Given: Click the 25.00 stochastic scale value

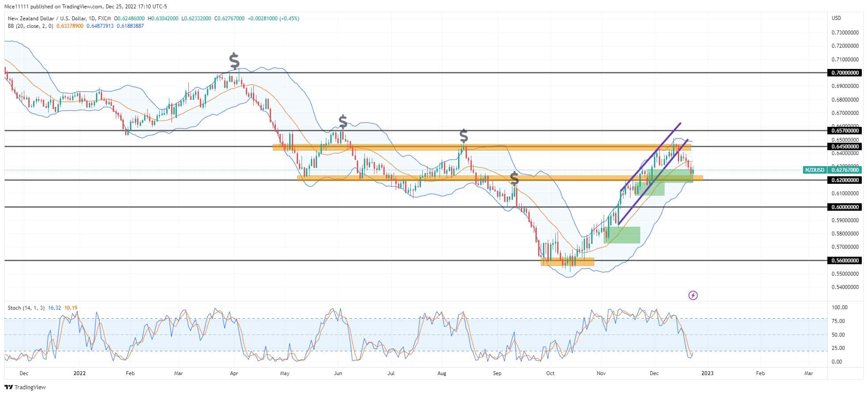Looking at the screenshot, I should point(838,348).
